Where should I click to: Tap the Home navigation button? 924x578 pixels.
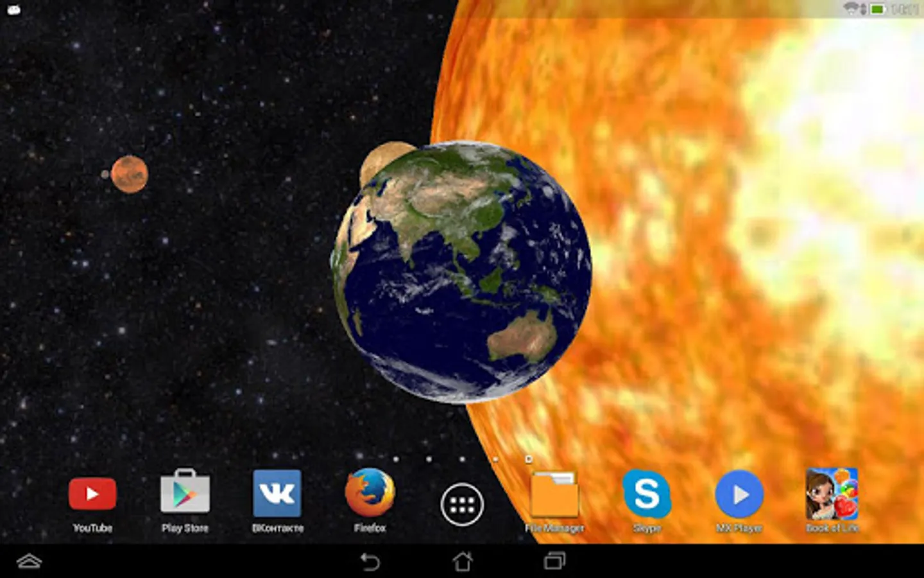[x=463, y=561]
